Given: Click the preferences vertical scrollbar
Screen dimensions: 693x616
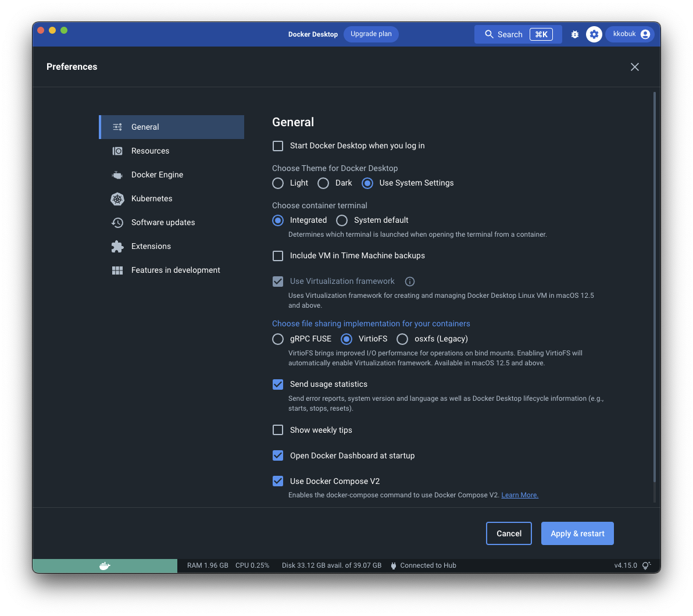Looking at the screenshot, I should [655, 287].
